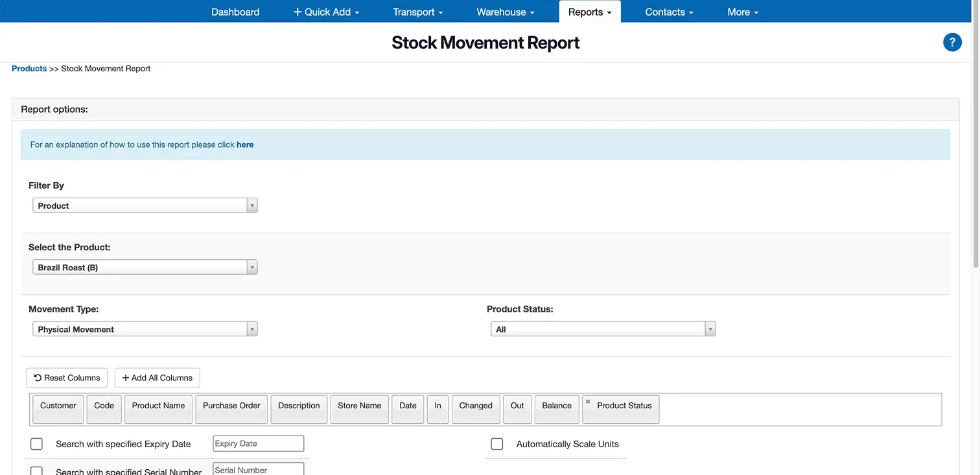Open the Filter By dropdown
Screen dimensions: 980x475
pyautogui.click(x=145, y=205)
